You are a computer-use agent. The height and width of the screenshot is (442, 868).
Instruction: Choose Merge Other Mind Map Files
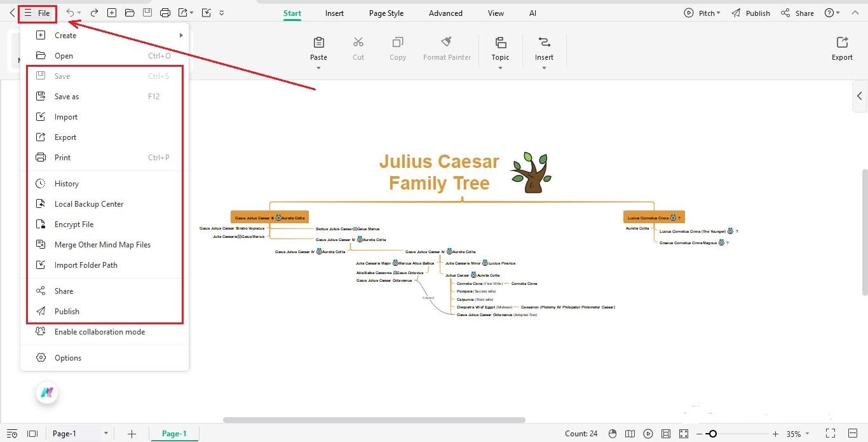(x=105, y=245)
